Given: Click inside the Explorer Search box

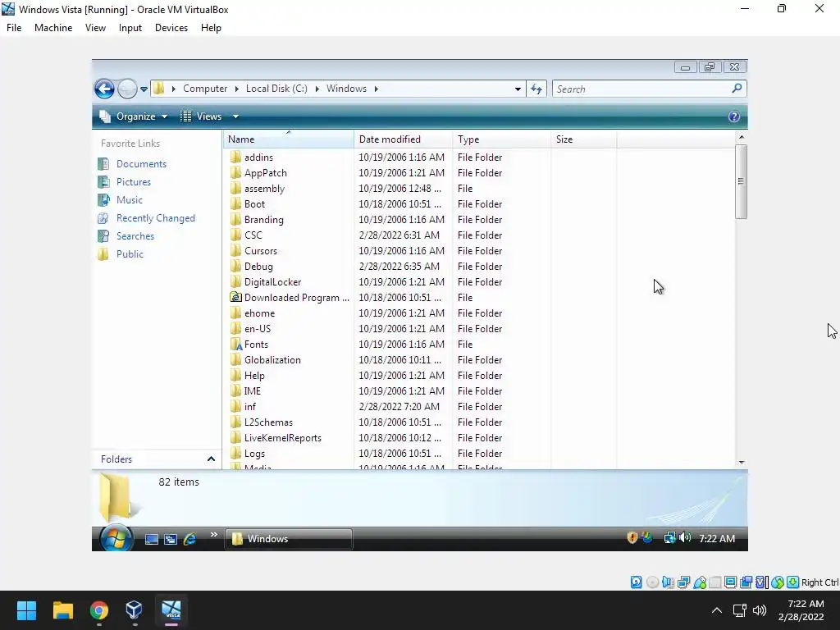Looking at the screenshot, I should [x=641, y=89].
